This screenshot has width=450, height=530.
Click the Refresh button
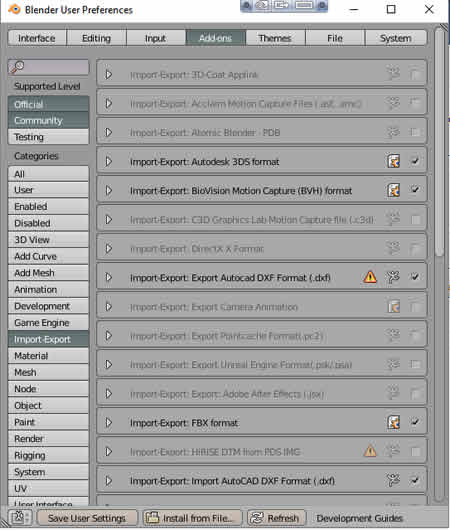(x=277, y=517)
